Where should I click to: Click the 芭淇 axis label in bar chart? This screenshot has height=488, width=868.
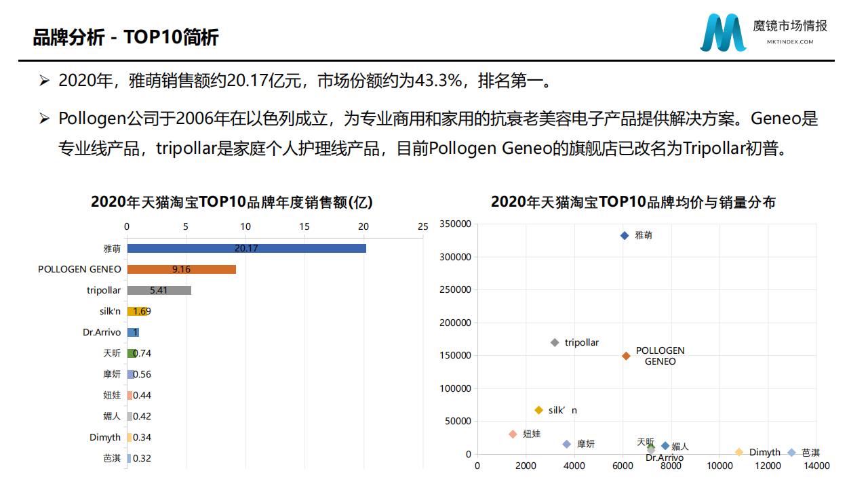pyautogui.click(x=112, y=458)
